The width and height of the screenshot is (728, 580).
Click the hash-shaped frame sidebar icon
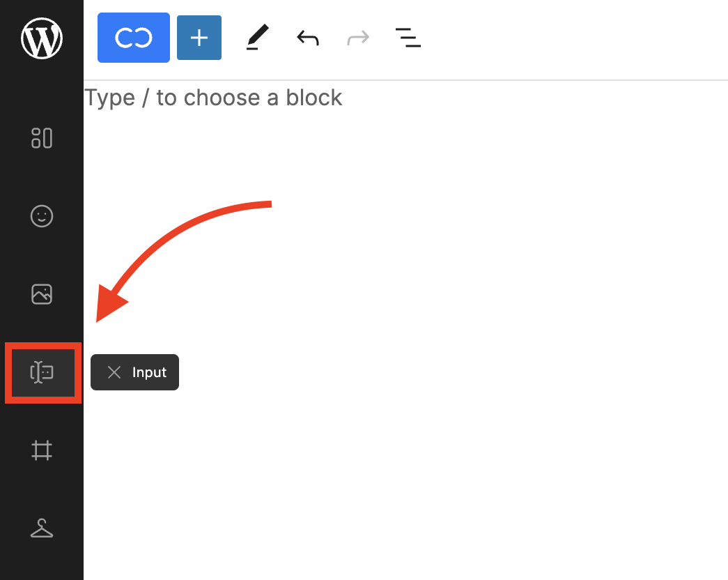click(42, 451)
